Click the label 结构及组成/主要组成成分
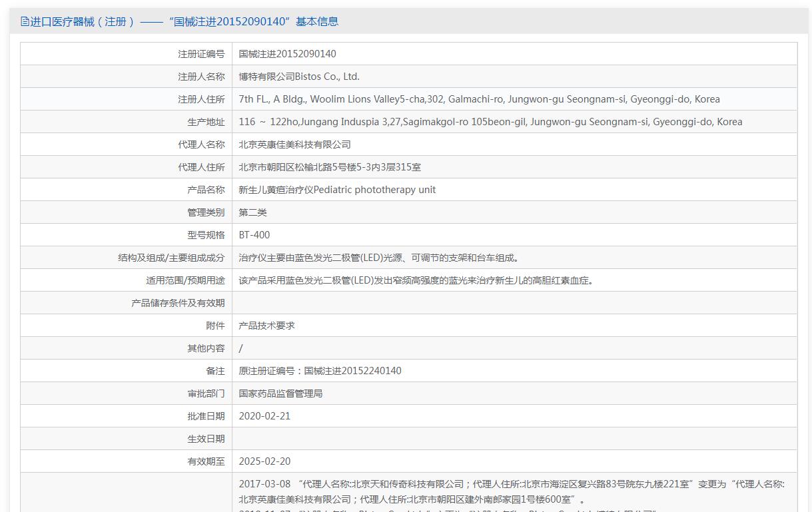The height and width of the screenshot is (512, 812). coord(171,258)
